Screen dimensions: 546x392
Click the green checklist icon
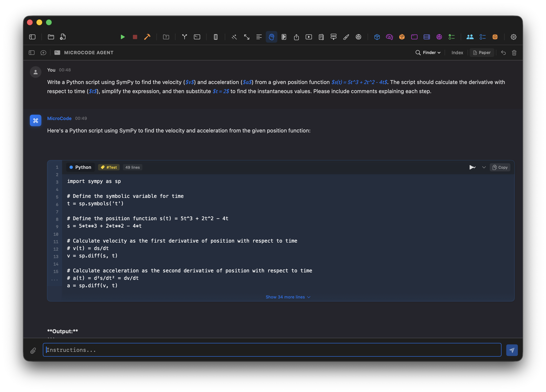coord(451,37)
